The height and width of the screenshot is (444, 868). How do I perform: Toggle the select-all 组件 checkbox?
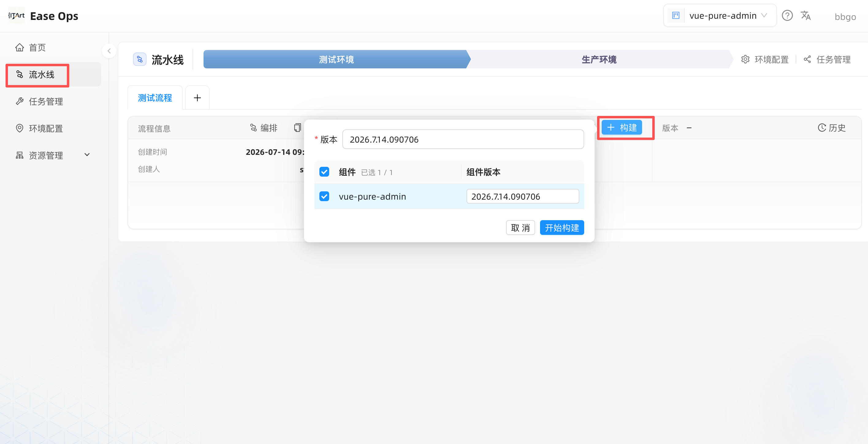pyautogui.click(x=324, y=172)
